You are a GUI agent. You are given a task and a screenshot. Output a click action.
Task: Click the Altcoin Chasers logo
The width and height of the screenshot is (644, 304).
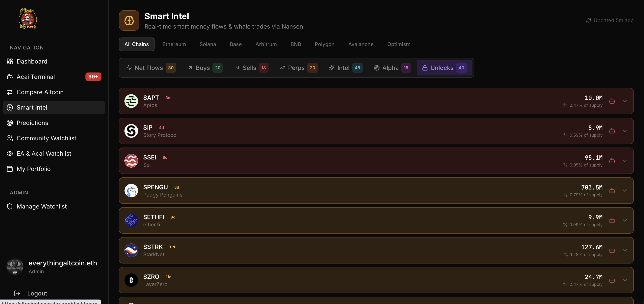tap(27, 19)
